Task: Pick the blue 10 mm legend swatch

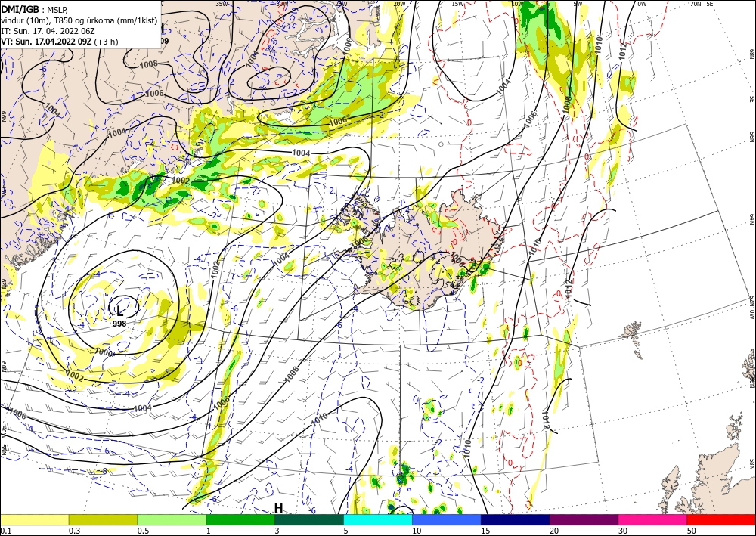Action: pos(447,519)
